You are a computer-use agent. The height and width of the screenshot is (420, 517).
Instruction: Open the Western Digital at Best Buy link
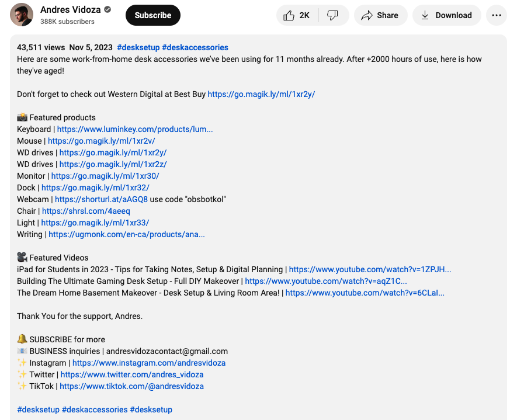261,94
